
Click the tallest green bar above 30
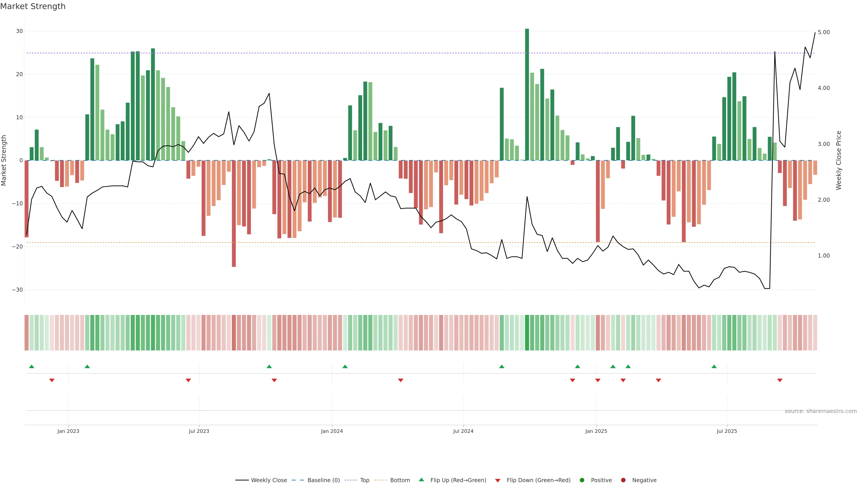coord(527,94)
